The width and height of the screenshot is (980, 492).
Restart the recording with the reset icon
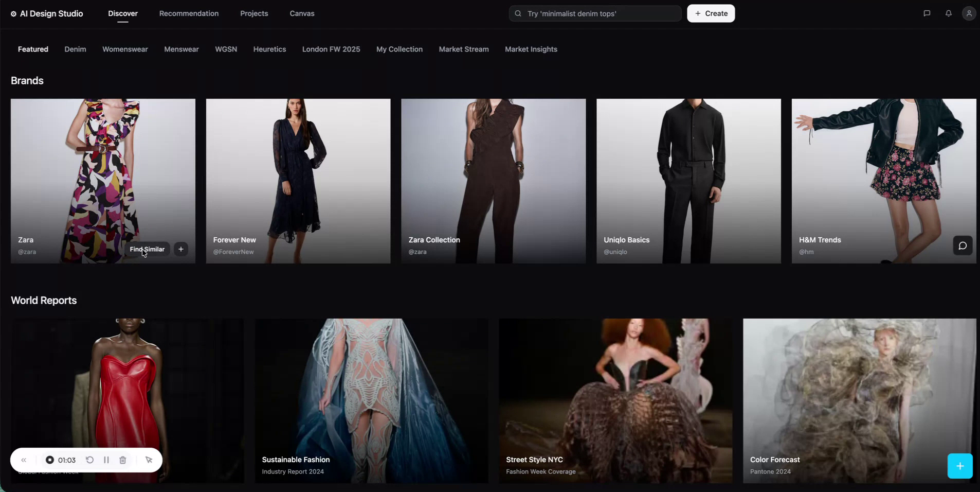point(90,460)
